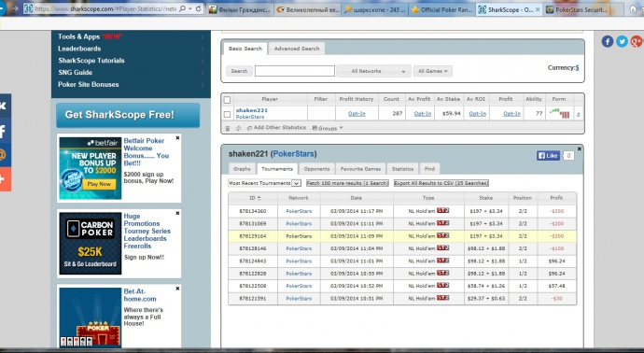Viewport: 644px width, 353px height.
Task: Select the Basic Search tab
Action: 245,49
